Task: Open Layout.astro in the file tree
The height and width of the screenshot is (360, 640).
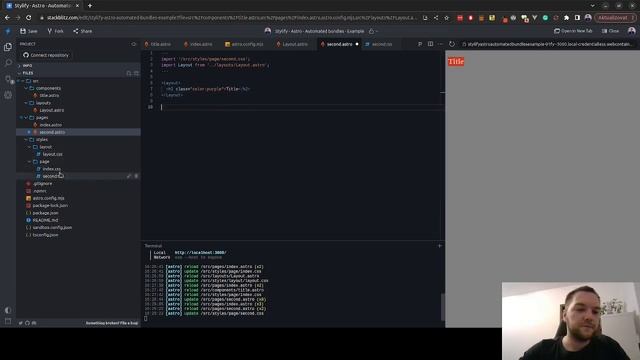Action: point(51,110)
